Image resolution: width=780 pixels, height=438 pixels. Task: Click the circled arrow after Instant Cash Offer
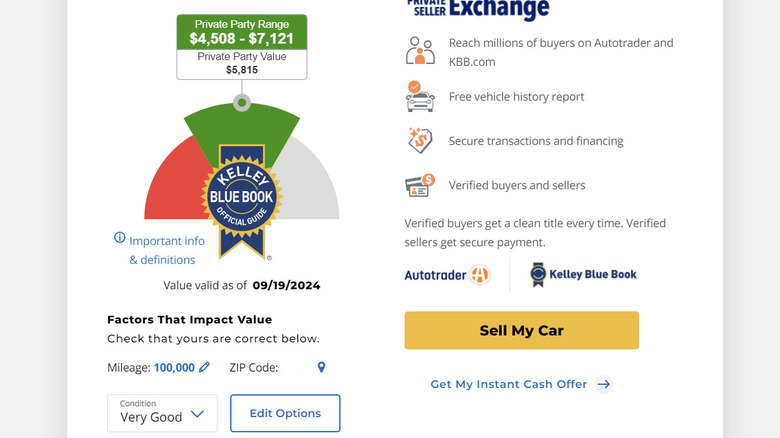tap(603, 384)
